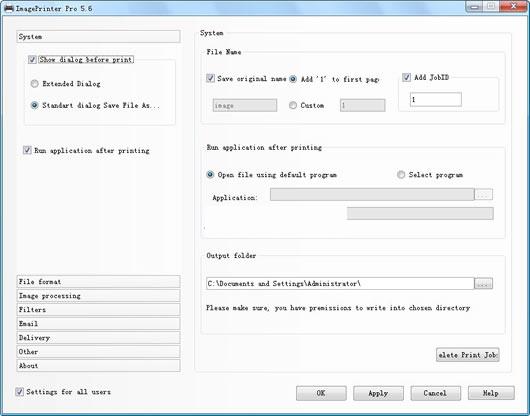
Task: Minimize the ImagePrinter Pro window
Action: [x=475, y=6]
